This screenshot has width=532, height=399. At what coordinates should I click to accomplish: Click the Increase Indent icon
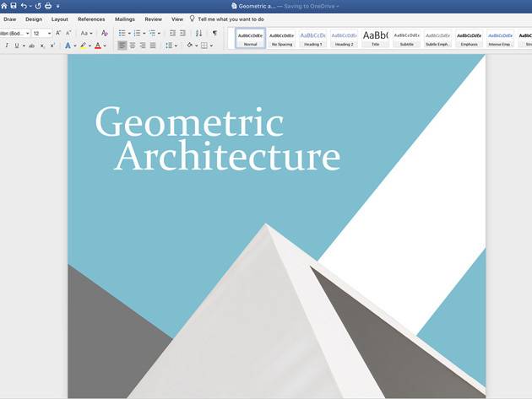click(182, 34)
